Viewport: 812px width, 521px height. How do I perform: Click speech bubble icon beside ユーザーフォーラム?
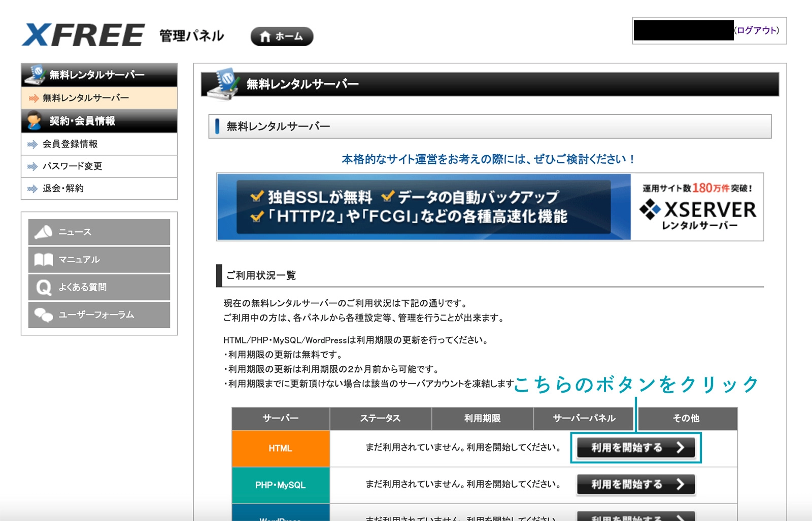[44, 315]
